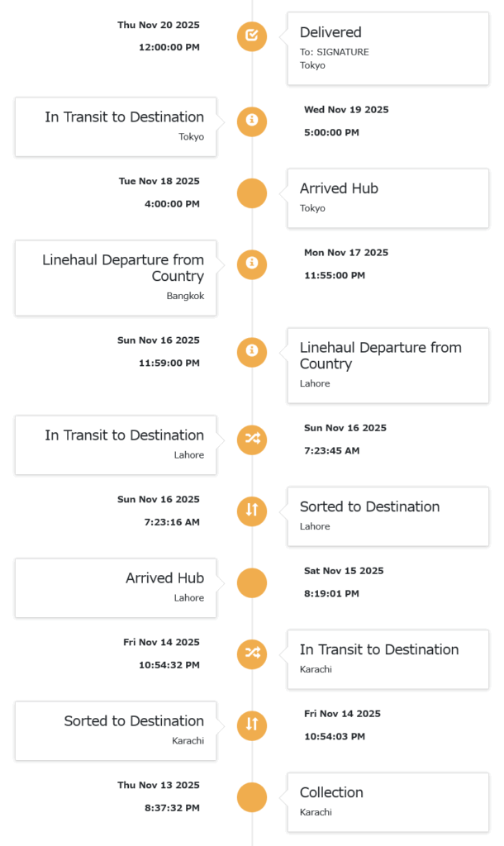The height and width of the screenshot is (846, 504).
Task: Select the Sorted to Destination Lahore card
Action: [x=388, y=516]
